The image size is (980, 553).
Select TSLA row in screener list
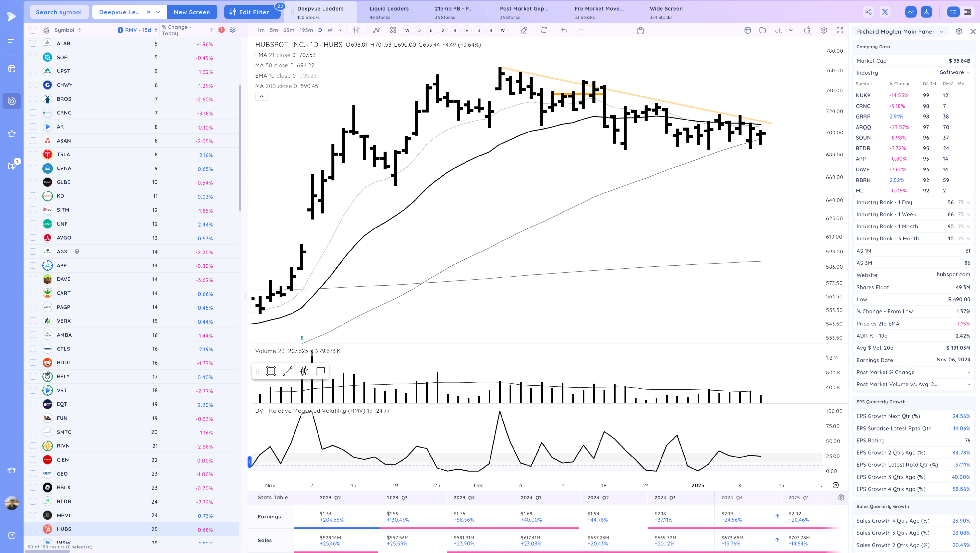click(x=132, y=155)
